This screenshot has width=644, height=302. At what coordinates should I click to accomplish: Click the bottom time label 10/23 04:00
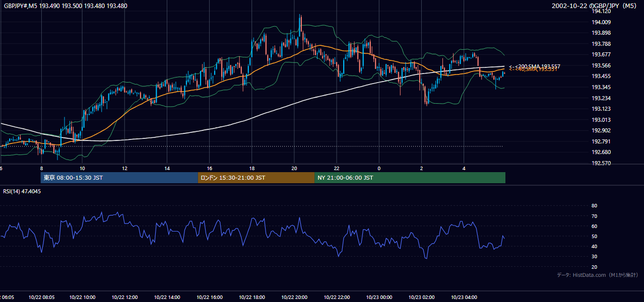[x=464, y=297]
